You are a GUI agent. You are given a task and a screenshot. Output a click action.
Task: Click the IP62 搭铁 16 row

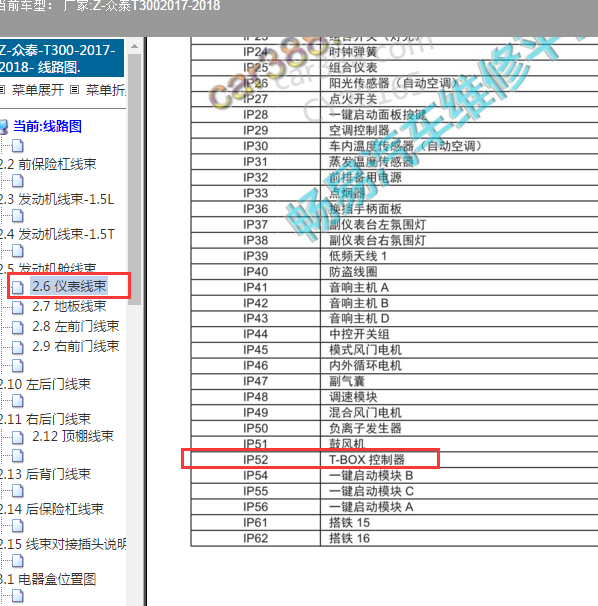point(394,538)
